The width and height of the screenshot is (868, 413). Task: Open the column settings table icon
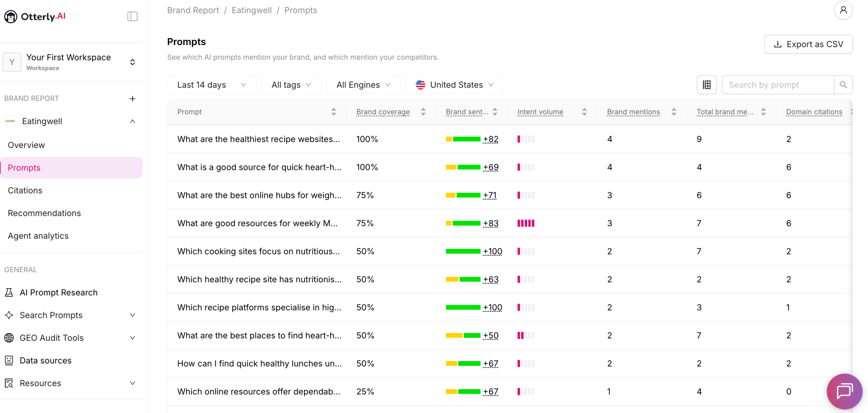coord(707,84)
